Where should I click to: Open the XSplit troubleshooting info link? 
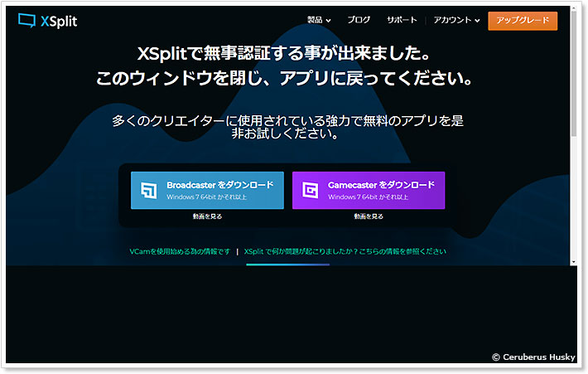point(345,251)
